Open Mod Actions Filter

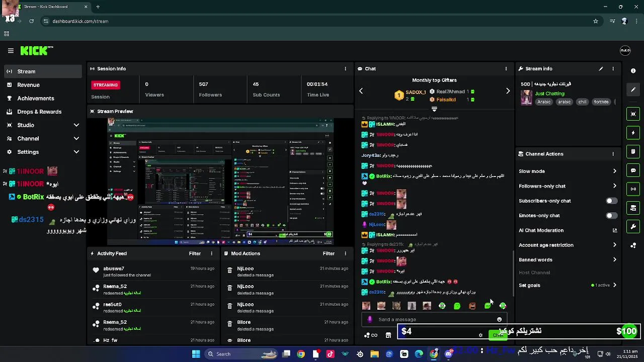tap(329, 254)
